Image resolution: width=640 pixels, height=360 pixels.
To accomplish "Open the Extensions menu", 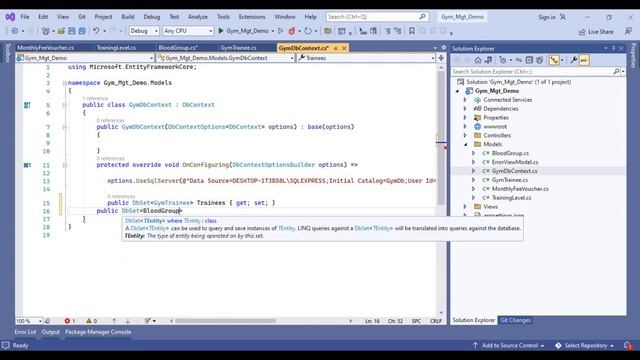I will coord(252,17).
